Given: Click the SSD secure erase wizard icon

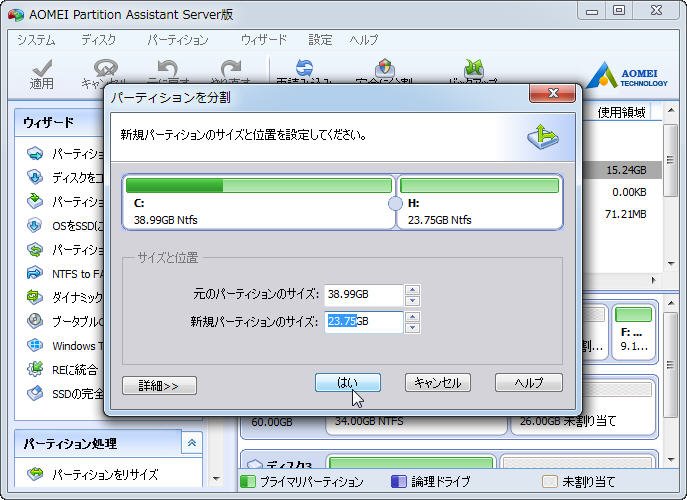Looking at the screenshot, I should tap(35, 393).
